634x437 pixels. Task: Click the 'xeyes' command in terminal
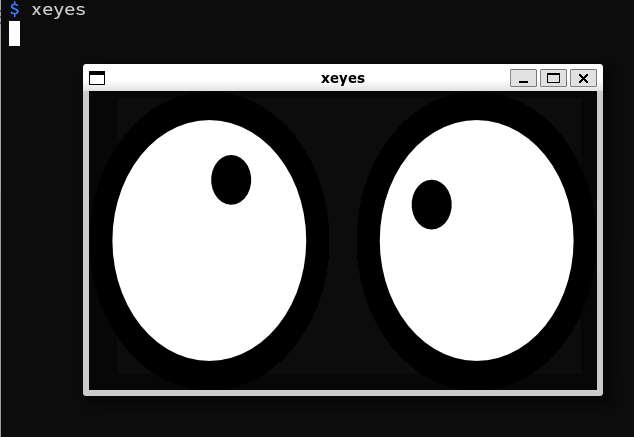[x=59, y=10]
